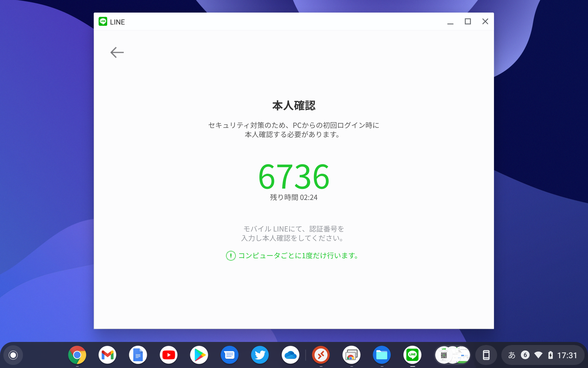The width and height of the screenshot is (588, 368).
Task: Open Google Docs from the shelf
Action: coord(138,355)
